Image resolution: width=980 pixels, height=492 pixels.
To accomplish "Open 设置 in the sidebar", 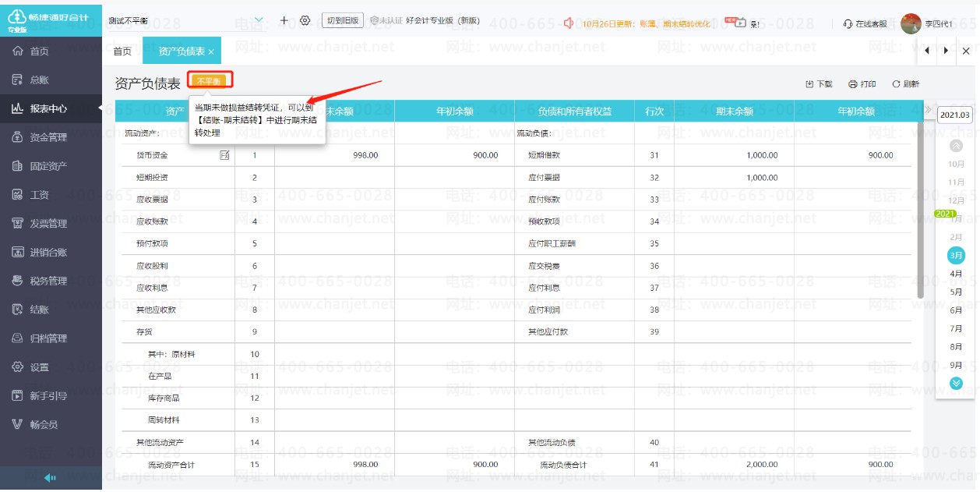I will (51, 367).
